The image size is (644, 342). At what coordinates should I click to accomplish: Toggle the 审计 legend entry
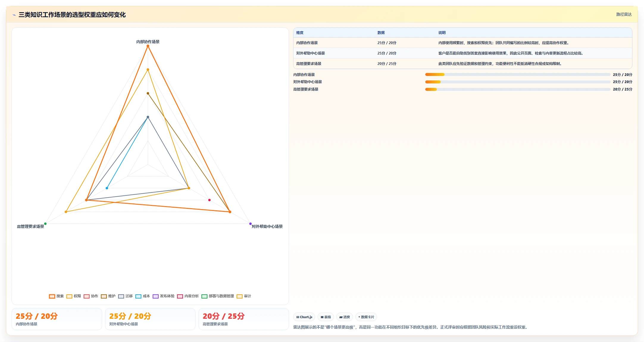244,296
